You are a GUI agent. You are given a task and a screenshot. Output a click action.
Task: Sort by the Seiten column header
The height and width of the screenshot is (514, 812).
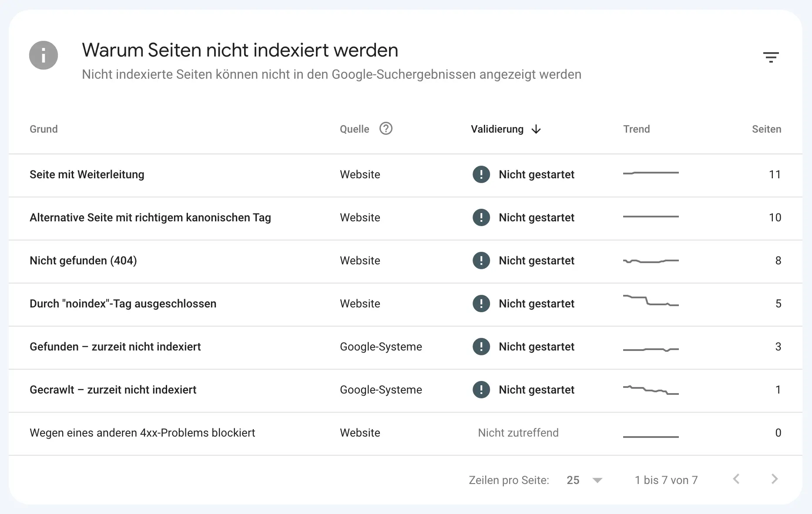[766, 129]
